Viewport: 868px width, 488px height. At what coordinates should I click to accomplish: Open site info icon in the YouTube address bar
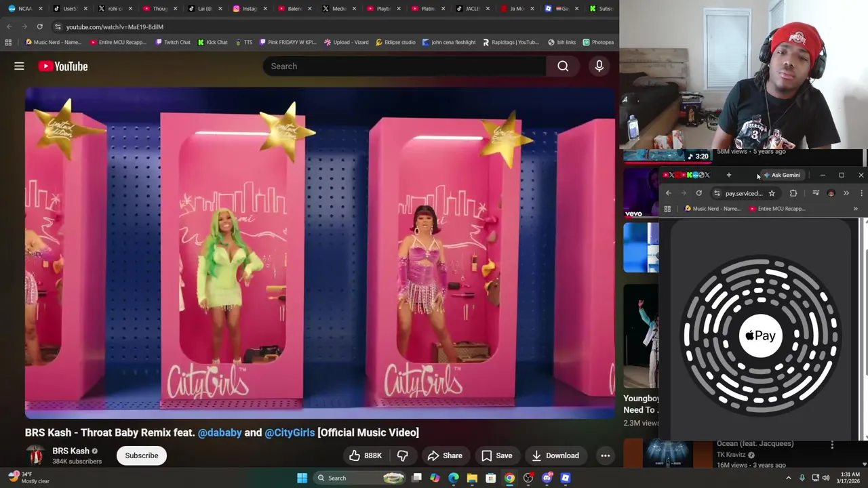coord(58,26)
